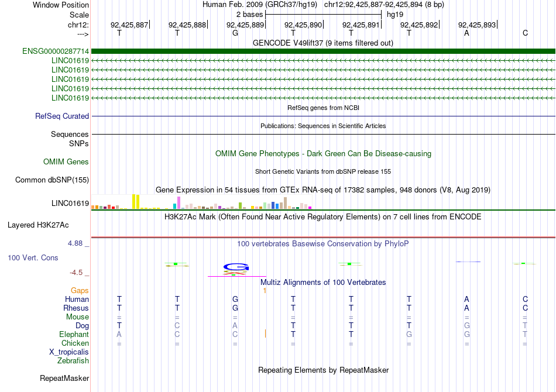The height and width of the screenshot is (392, 556).
Task: Click the LINC01619 label beside the GTEx bar chart
Action: [70, 204]
